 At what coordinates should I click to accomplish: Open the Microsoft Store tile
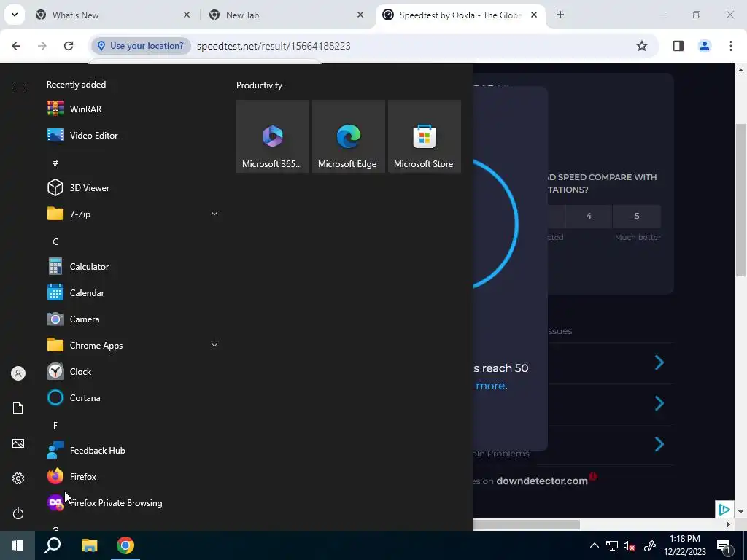(x=425, y=136)
